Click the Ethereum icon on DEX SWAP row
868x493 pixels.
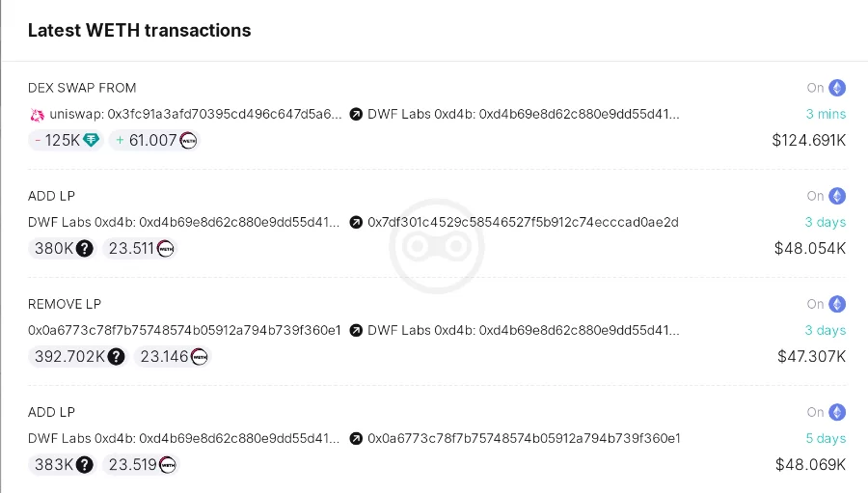[x=837, y=88]
